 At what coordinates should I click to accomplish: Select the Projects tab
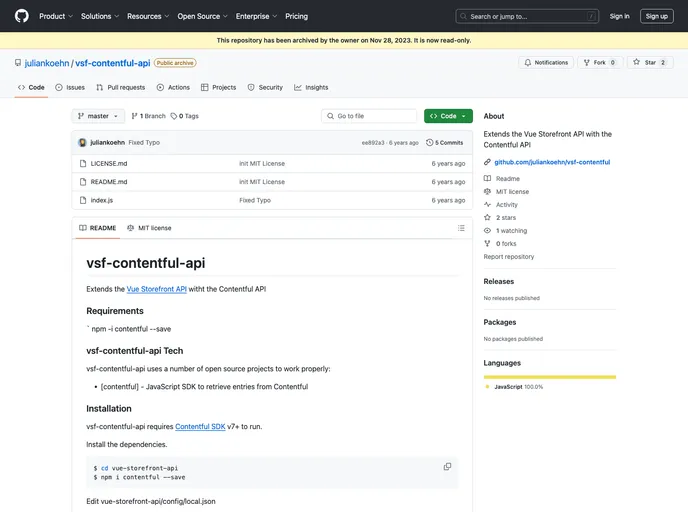click(x=219, y=87)
